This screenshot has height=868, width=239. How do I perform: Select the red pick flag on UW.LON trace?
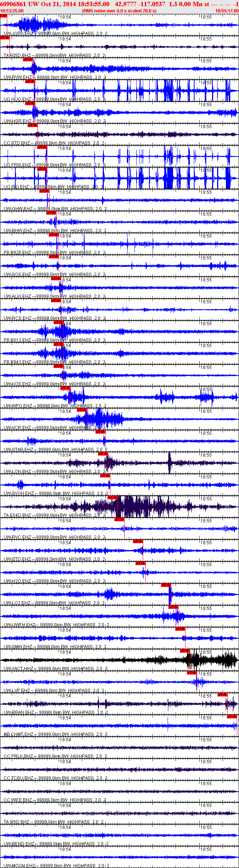pos(103,454)
